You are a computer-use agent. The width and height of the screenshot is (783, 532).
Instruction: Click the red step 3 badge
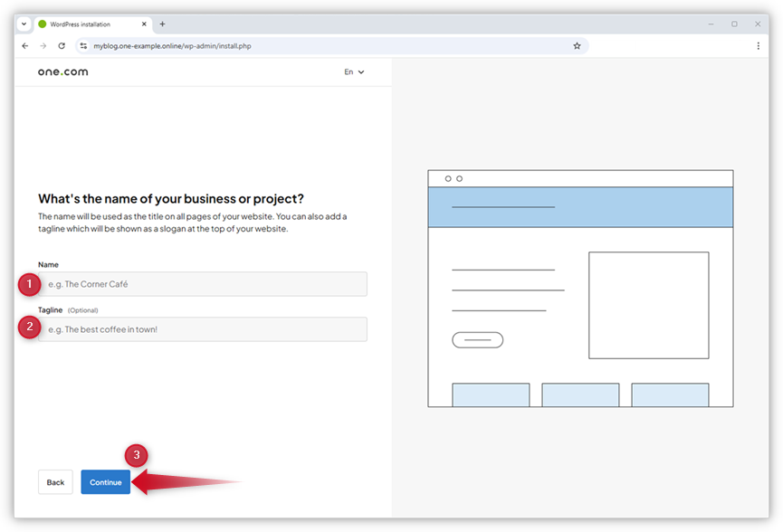(136, 456)
